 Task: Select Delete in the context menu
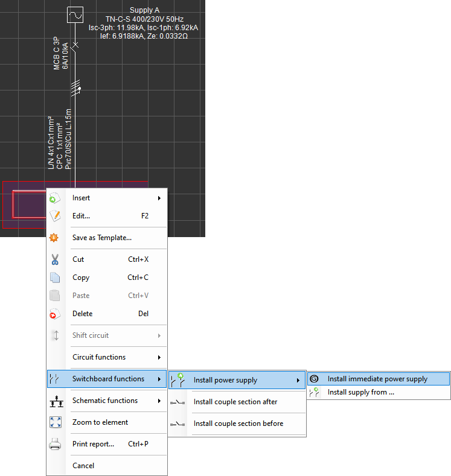(107, 314)
